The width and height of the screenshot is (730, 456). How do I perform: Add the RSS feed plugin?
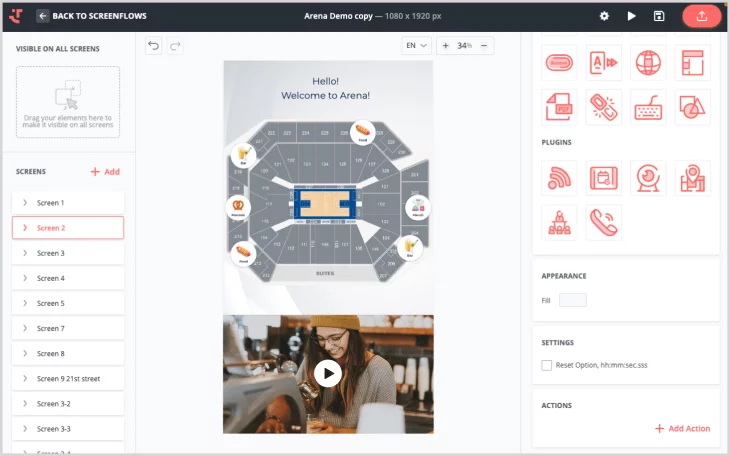click(x=559, y=178)
